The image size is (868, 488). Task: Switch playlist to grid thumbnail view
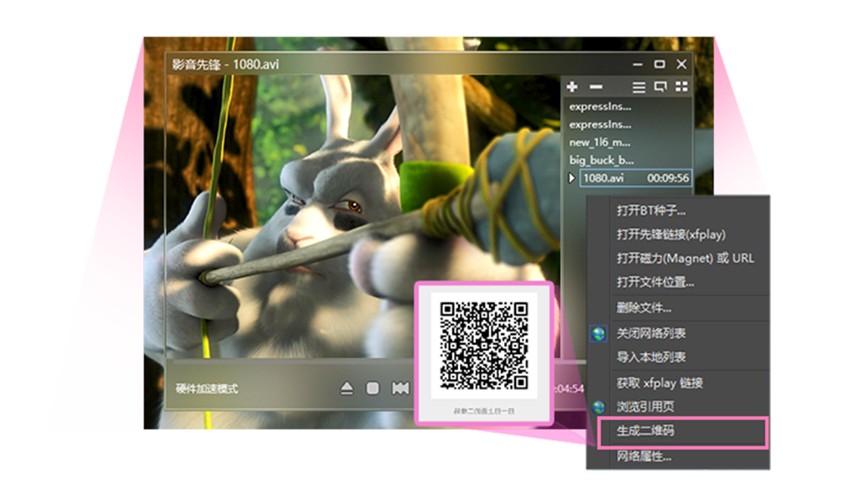tap(682, 87)
